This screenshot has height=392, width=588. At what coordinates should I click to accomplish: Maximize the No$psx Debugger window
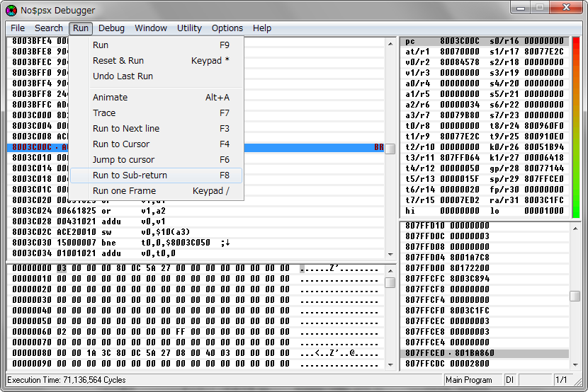click(540, 8)
